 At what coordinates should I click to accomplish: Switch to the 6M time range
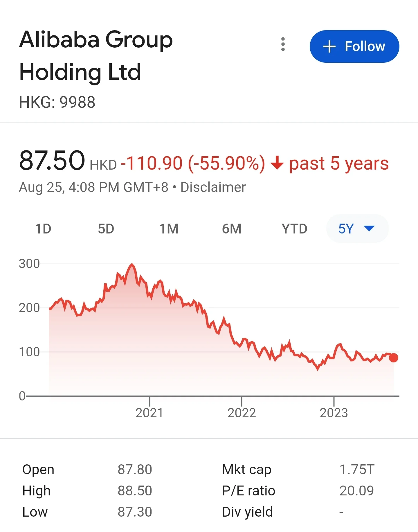pyautogui.click(x=232, y=229)
